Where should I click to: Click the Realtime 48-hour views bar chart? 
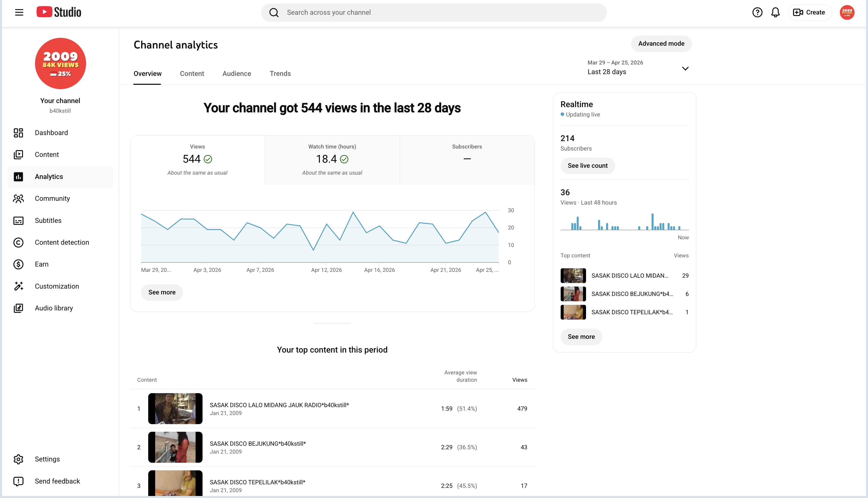click(624, 222)
